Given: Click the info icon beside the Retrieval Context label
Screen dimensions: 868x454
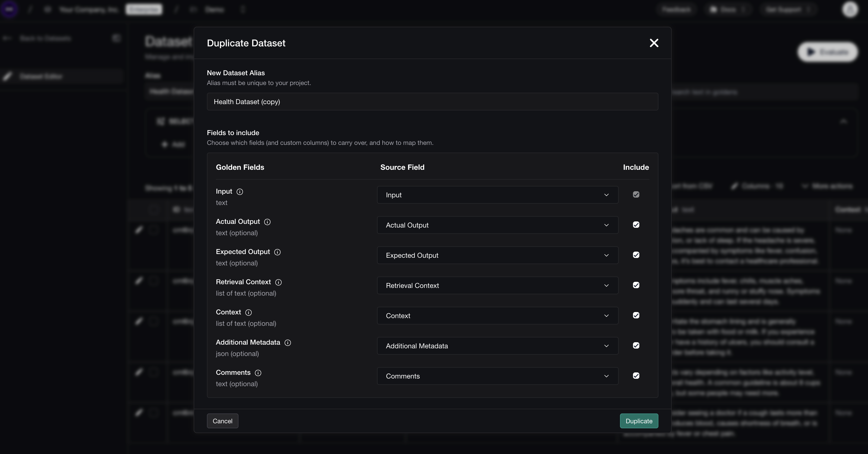Looking at the screenshot, I should tap(278, 282).
